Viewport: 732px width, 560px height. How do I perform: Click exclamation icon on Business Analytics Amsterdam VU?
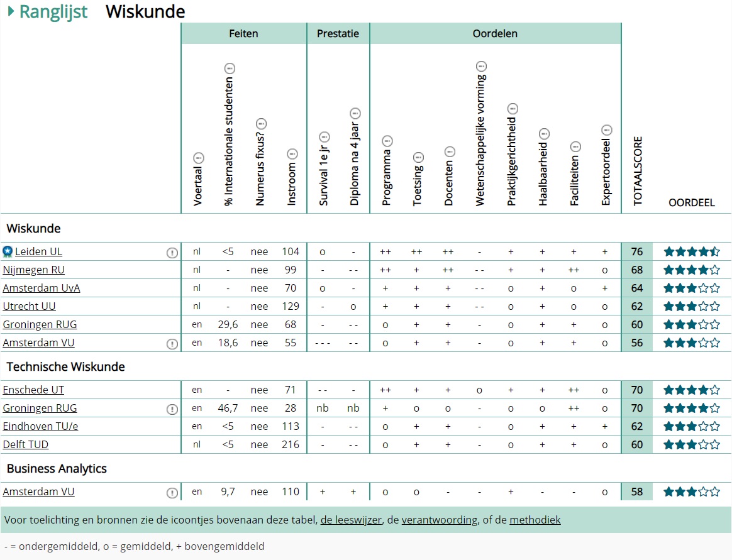[172, 493]
